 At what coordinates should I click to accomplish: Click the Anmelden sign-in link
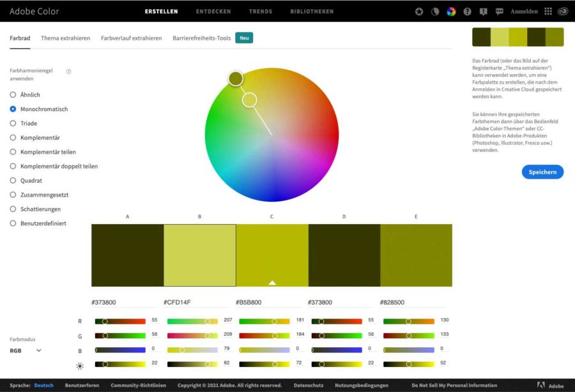point(524,11)
